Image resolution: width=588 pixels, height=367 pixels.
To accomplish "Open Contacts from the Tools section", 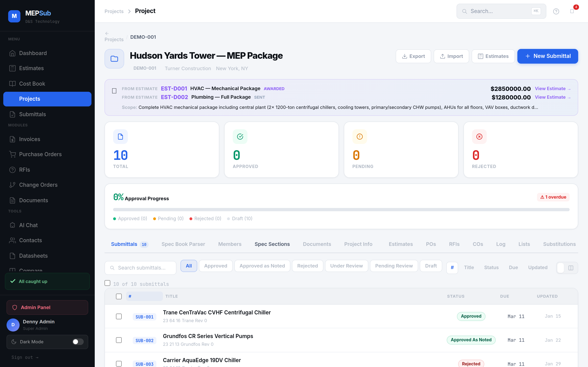I will (31, 240).
